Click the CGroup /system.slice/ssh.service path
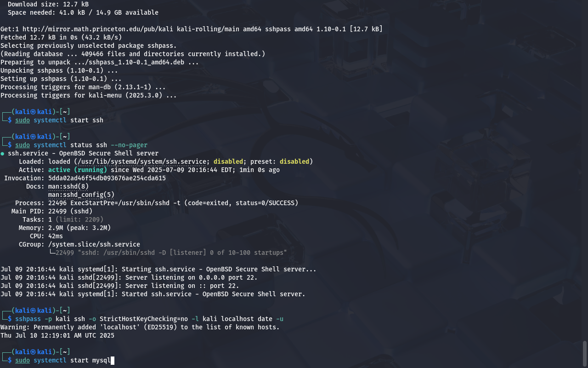Viewport: 588px width, 368px height. pos(94,244)
